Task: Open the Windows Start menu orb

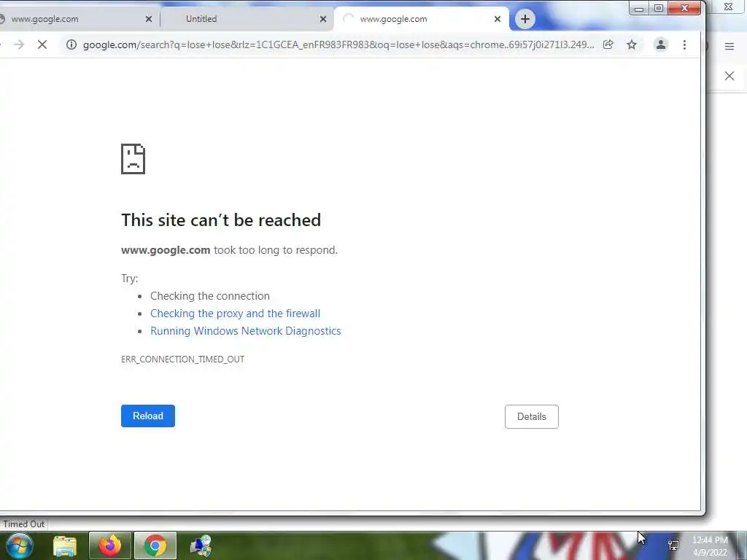Action: click(x=20, y=545)
